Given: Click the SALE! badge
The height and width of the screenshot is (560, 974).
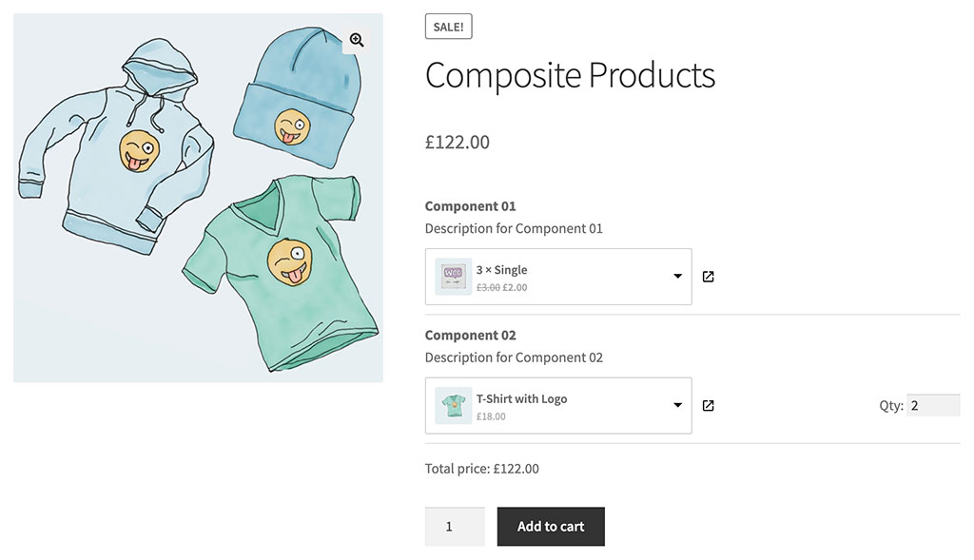Looking at the screenshot, I should pyautogui.click(x=448, y=27).
